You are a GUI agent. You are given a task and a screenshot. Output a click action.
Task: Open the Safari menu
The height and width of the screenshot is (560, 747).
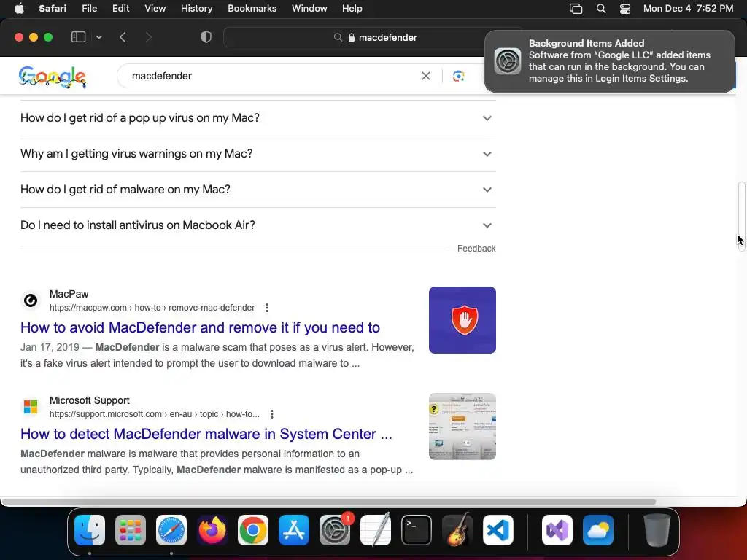click(53, 9)
